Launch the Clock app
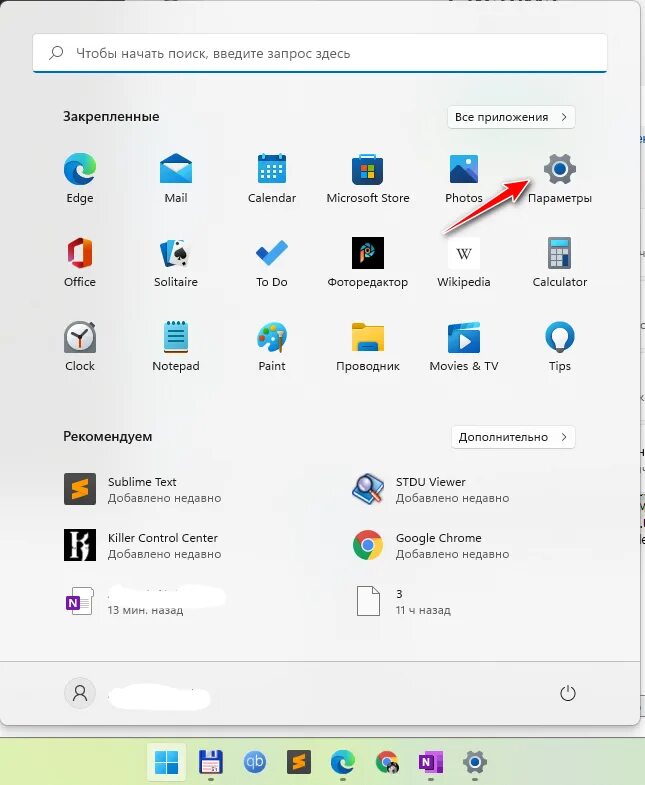Screen dimensions: 645x785 point(80,347)
